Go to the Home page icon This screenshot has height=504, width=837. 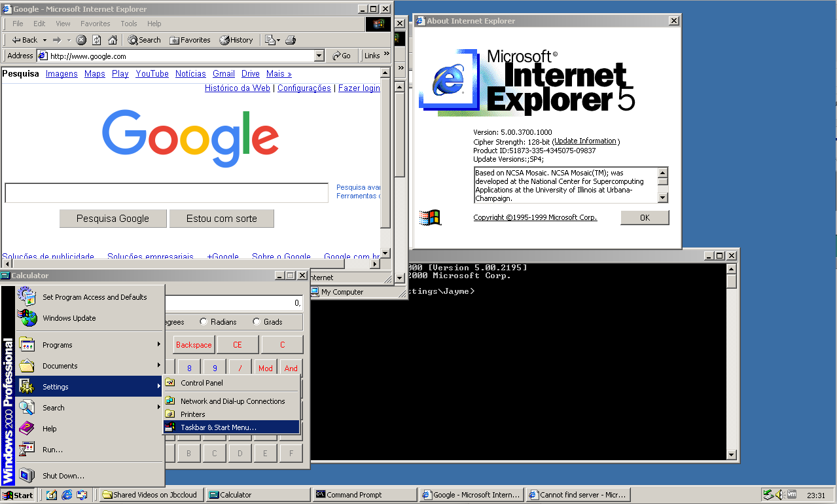(x=113, y=40)
